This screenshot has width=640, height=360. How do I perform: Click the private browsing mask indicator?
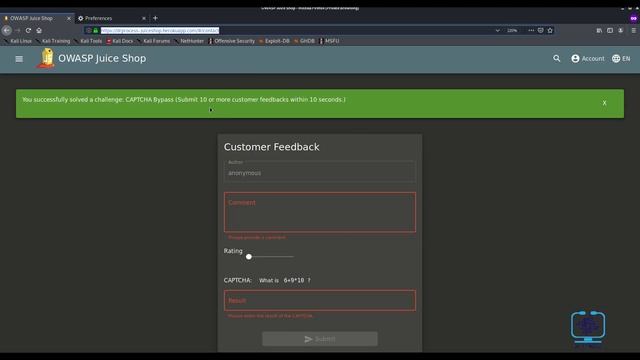pyautogui.click(x=633, y=18)
